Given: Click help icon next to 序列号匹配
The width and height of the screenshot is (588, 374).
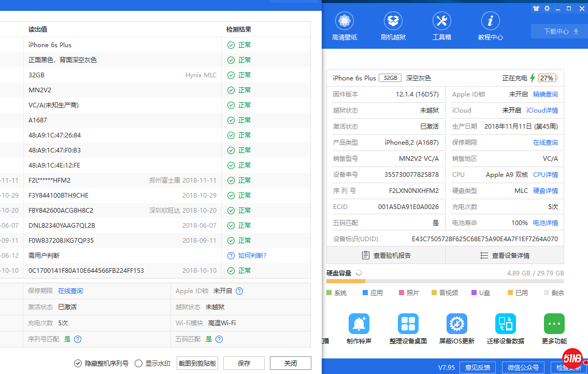Looking at the screenshot, I should tap(78, 339).
